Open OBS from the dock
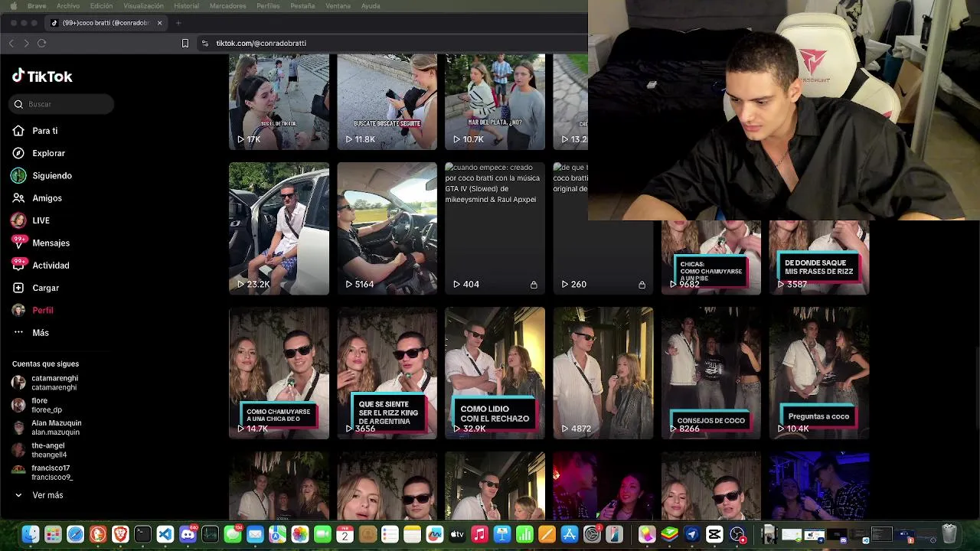Image resolution: width=980 pixels, height=551 pixels. 737,534
